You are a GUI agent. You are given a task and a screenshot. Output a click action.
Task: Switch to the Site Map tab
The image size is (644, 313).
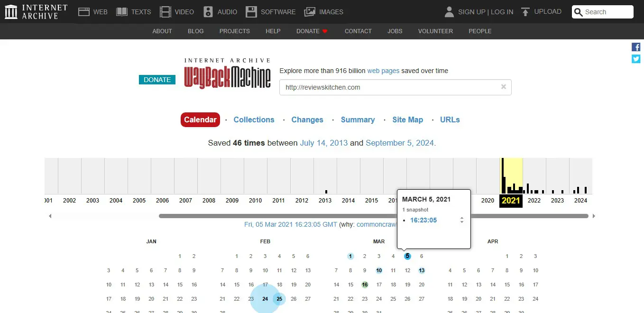click(x=408, y=120)
